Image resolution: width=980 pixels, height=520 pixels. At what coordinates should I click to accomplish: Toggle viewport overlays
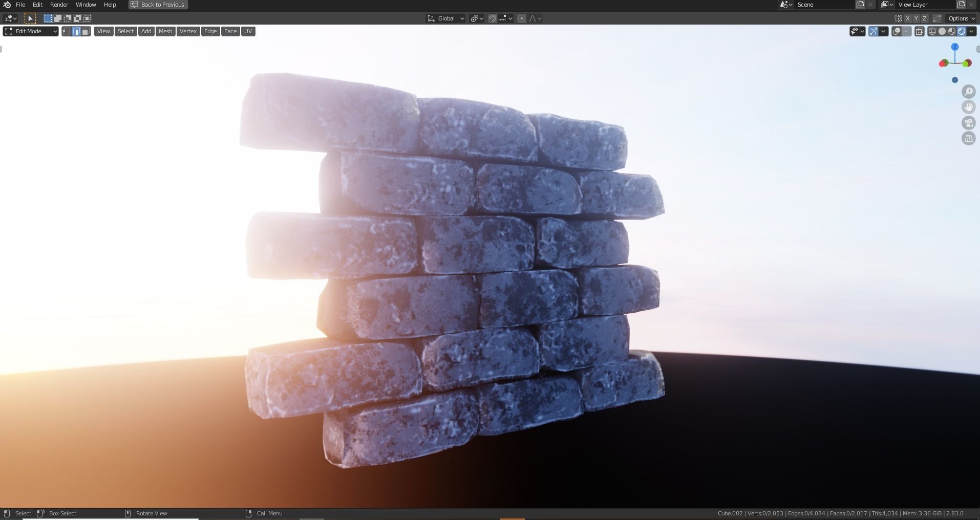pyautogui.click(x=897, y=31)
